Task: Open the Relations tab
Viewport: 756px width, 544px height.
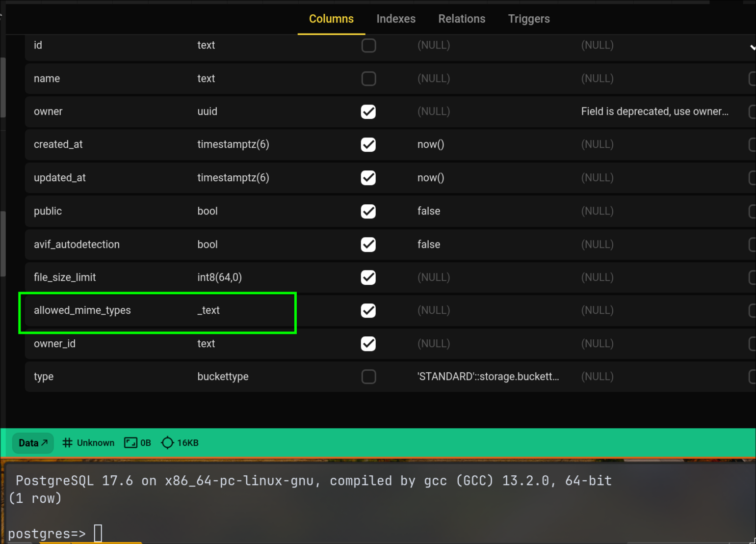Action: pos(462,19)
